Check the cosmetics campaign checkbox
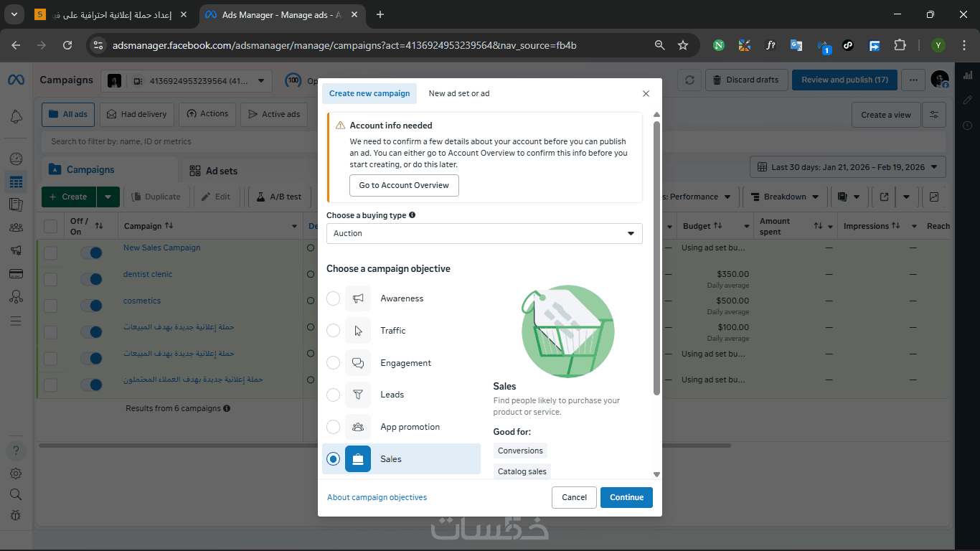Image resolution: width=980 pixels, height=551 pixels. (50, 306)
